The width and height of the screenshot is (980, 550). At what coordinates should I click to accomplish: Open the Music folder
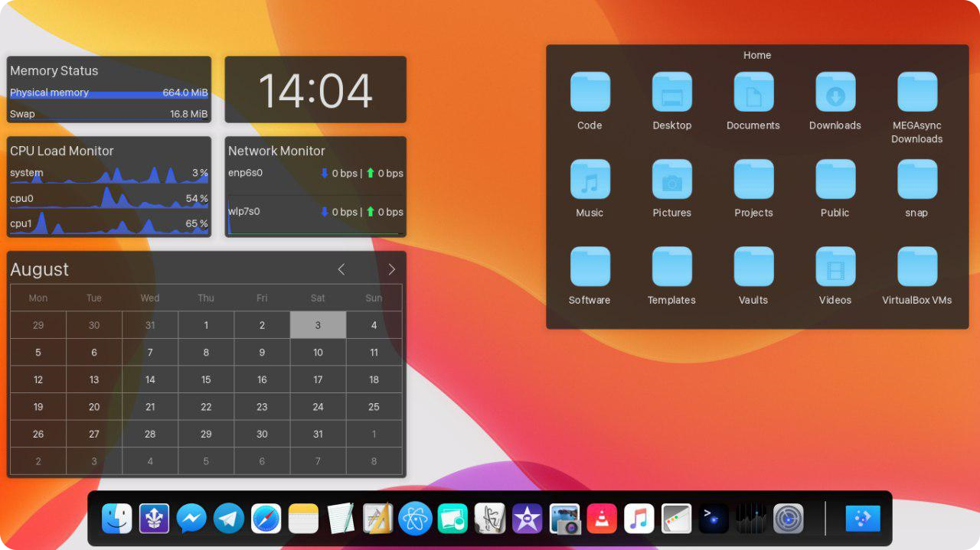590,188
